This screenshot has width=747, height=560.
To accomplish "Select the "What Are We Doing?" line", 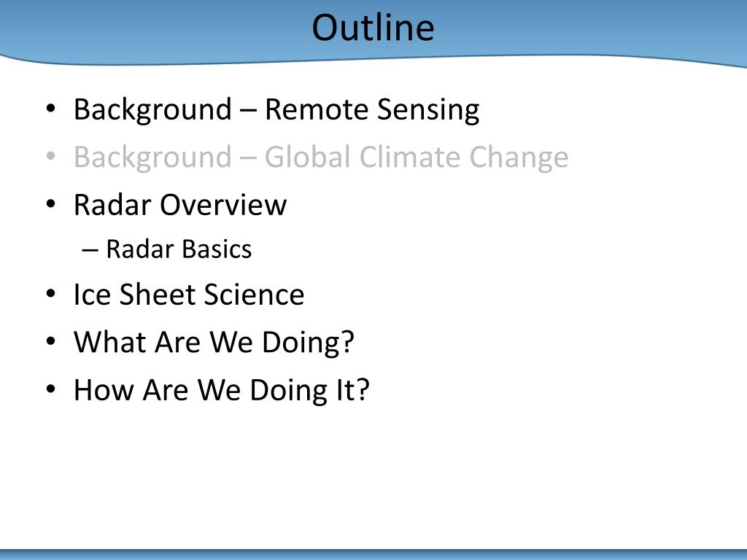I will (213, 342).
